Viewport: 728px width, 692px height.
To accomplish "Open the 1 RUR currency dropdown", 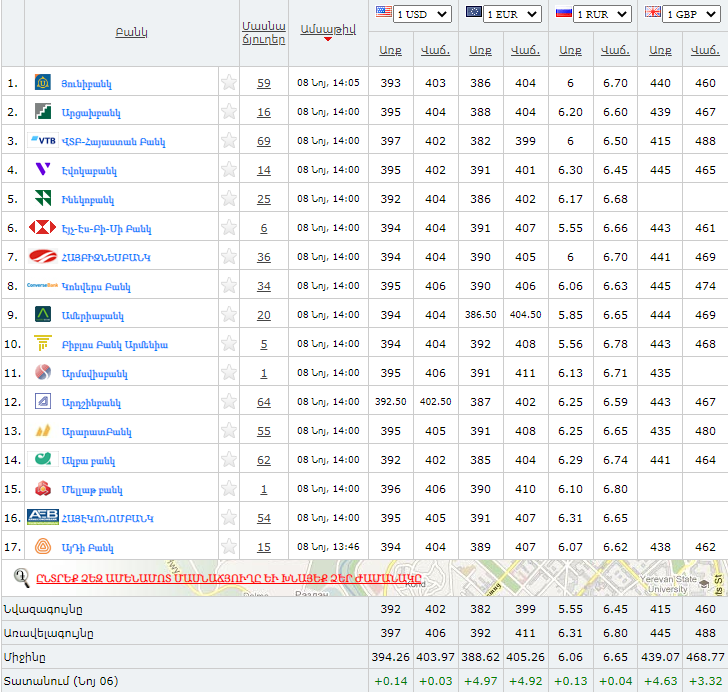I will (603, 14).
